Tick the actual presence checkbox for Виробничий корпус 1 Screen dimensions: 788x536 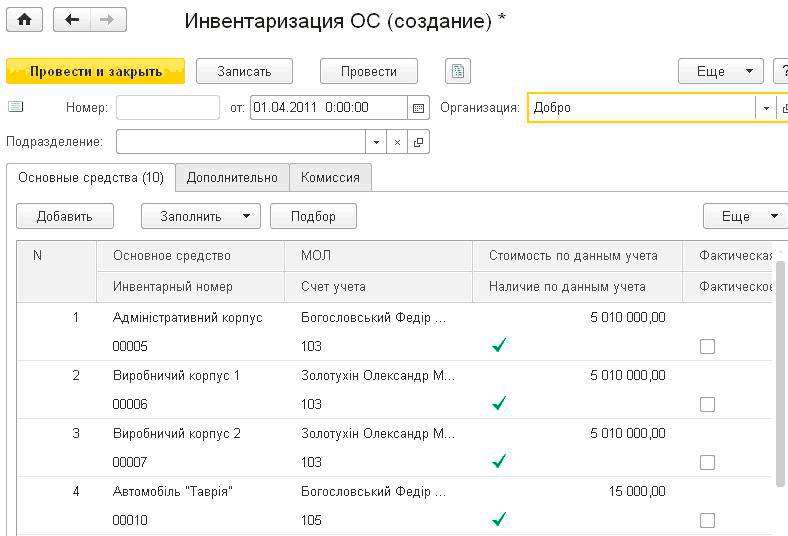(x=707, y=404)
